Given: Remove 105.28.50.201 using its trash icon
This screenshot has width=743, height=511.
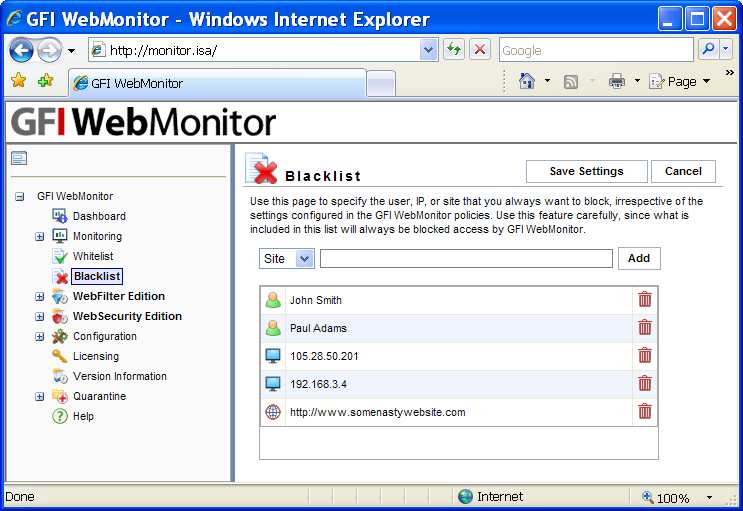Looking at the screenshot, I should coord(644,356).
